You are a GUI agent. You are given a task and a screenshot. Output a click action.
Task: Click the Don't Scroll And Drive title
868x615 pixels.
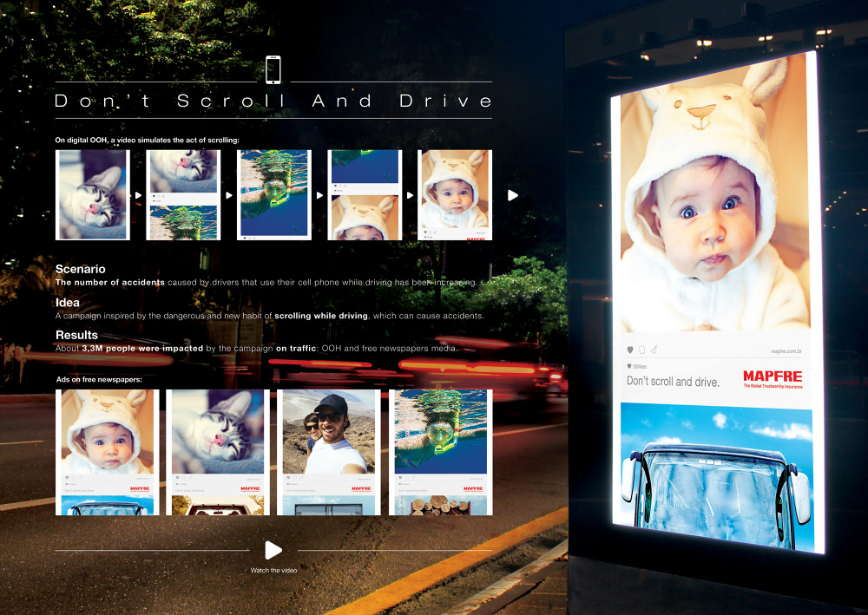point(273,101)
